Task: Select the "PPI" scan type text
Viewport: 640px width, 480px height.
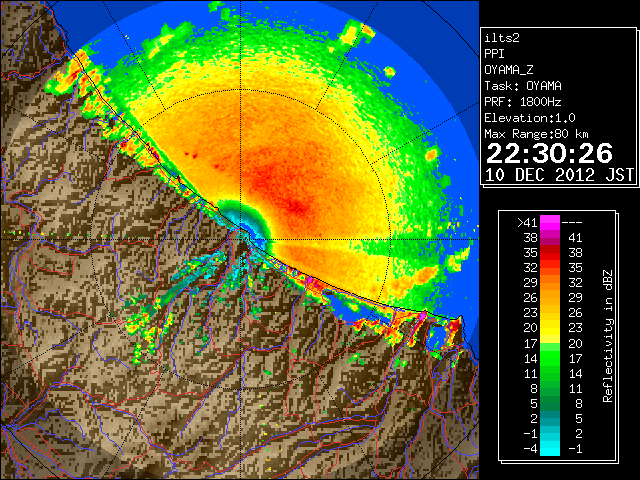Action: (x=494, y=54)
